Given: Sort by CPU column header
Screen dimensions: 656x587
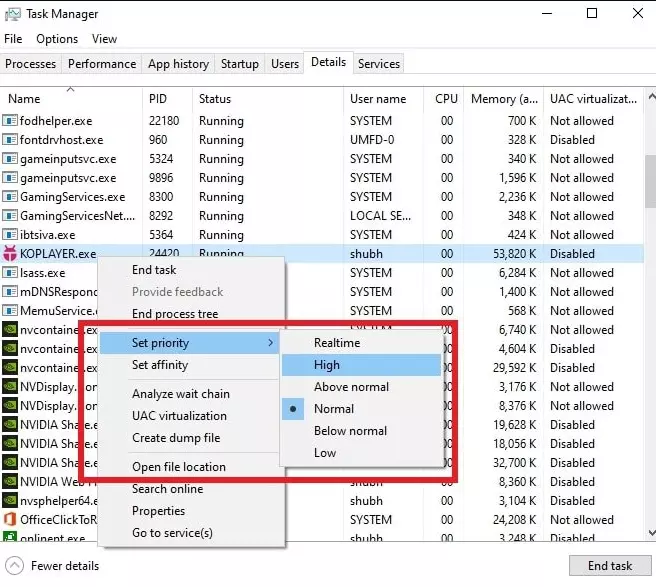Looking at the screenshot, I should 443,99.
